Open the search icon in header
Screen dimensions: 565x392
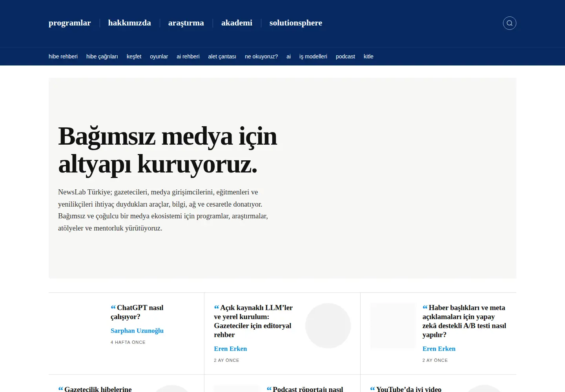pyautogui.click(x=509, y=23)
